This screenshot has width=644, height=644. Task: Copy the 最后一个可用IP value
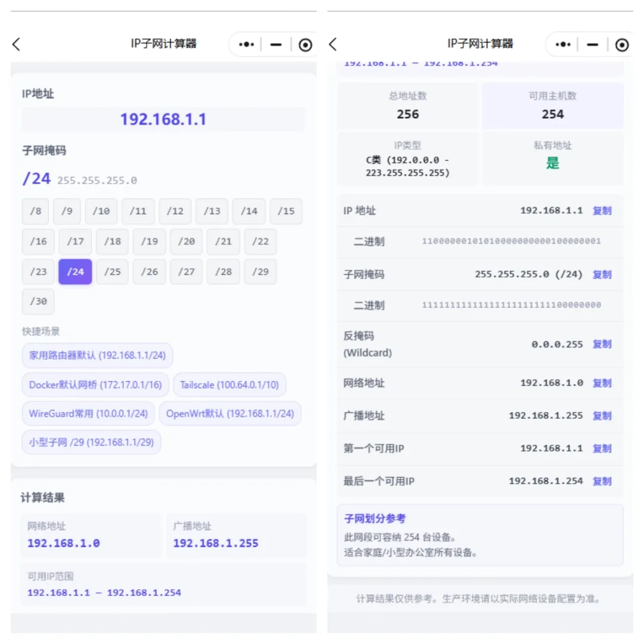point(602,481)
